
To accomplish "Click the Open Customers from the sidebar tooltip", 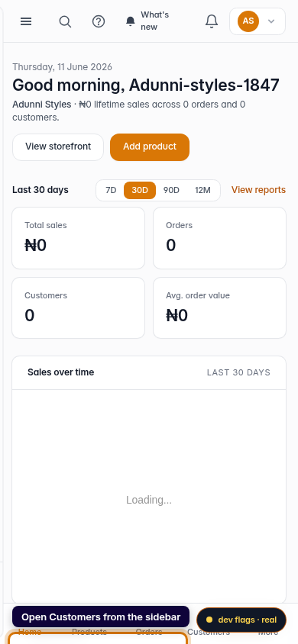I will pos(101,617).
